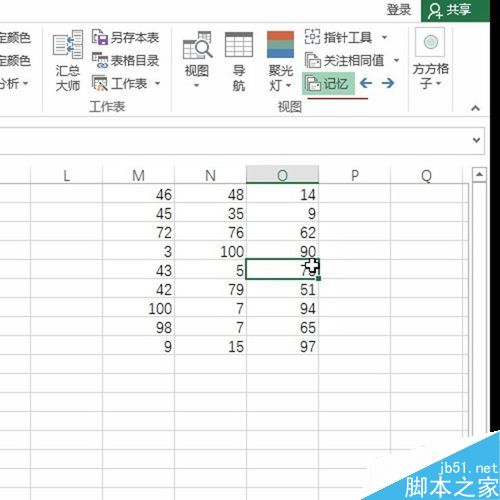Select cell with value 65
The image size is (500, 500).
(282, 327)
